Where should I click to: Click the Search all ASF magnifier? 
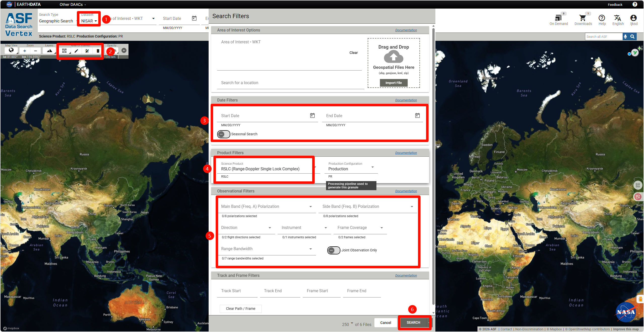click(x=632, y=37)
